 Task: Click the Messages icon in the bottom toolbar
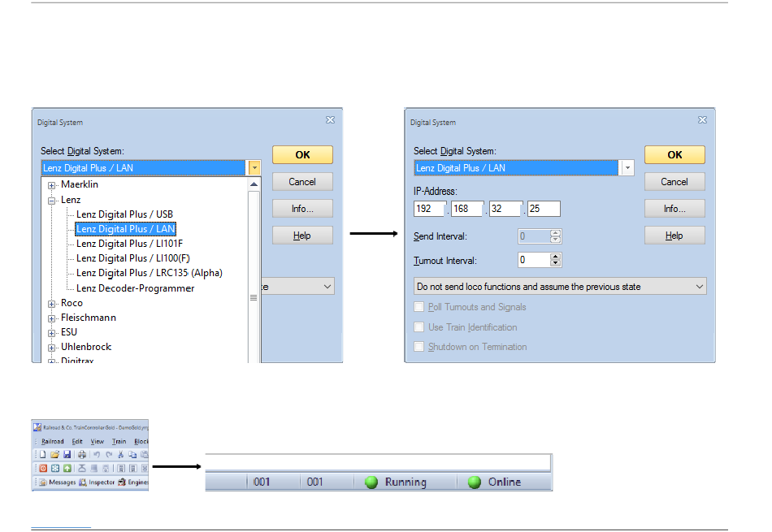coord(43,482)
